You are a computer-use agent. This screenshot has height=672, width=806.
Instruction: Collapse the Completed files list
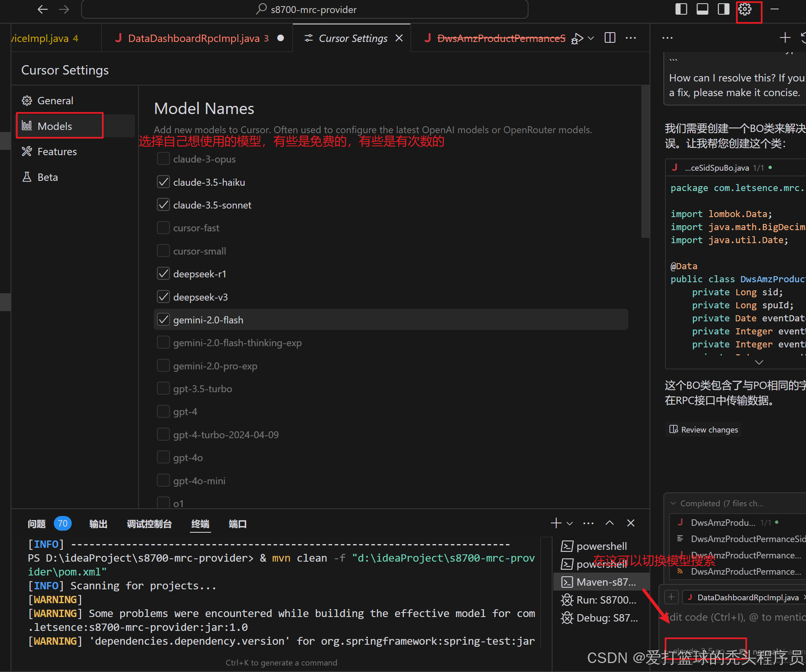[673, 503]
